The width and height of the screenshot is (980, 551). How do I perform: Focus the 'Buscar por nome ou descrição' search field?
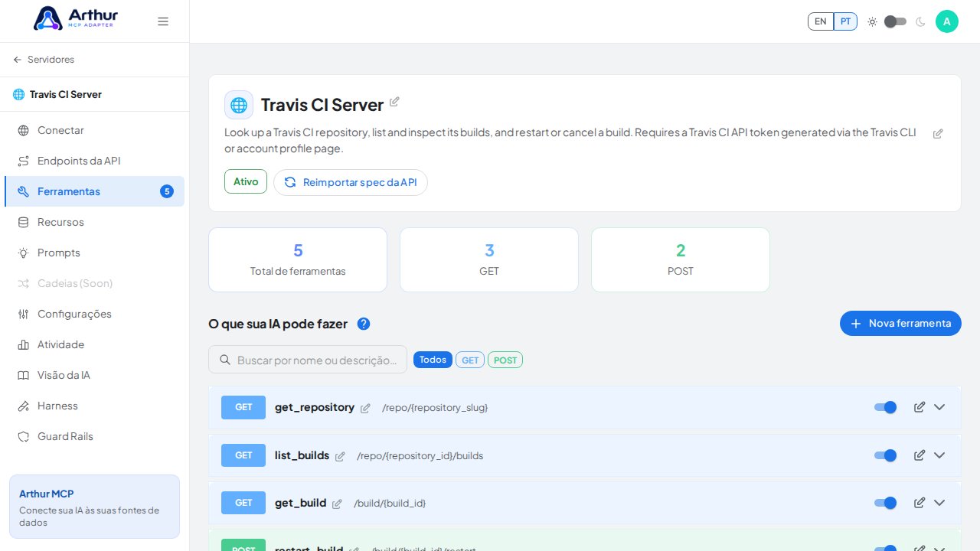(308, 360)
